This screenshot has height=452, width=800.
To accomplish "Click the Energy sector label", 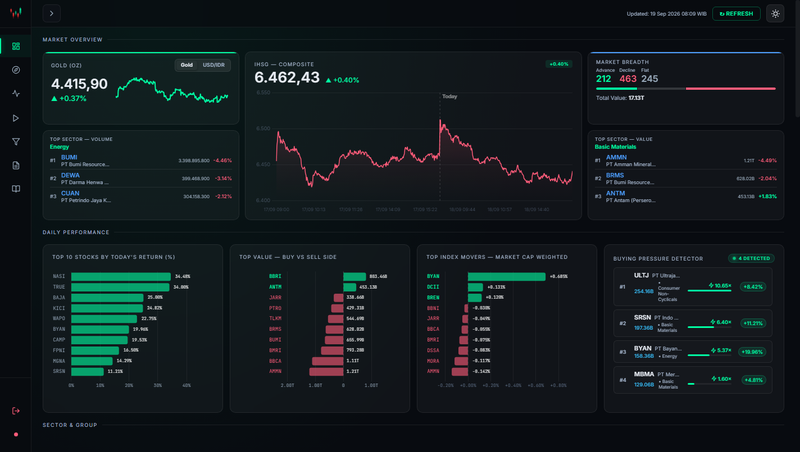I will tap(59, 147).
